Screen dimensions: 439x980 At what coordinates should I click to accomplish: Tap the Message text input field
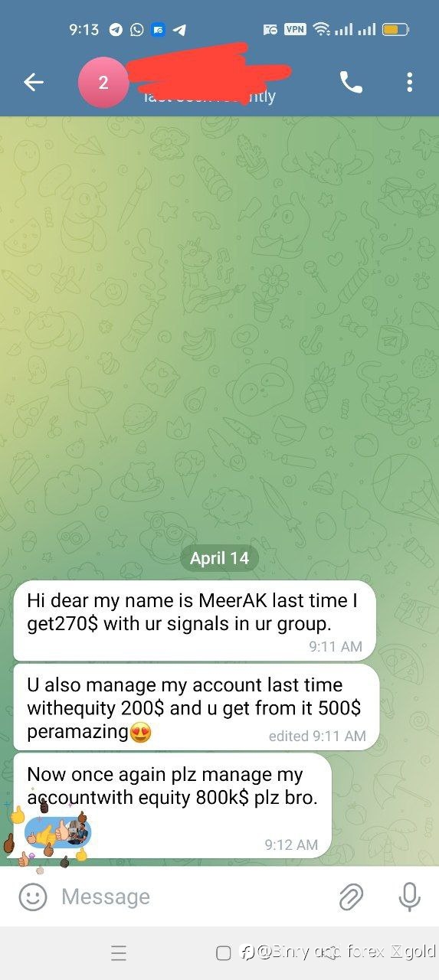coord(192,897)
